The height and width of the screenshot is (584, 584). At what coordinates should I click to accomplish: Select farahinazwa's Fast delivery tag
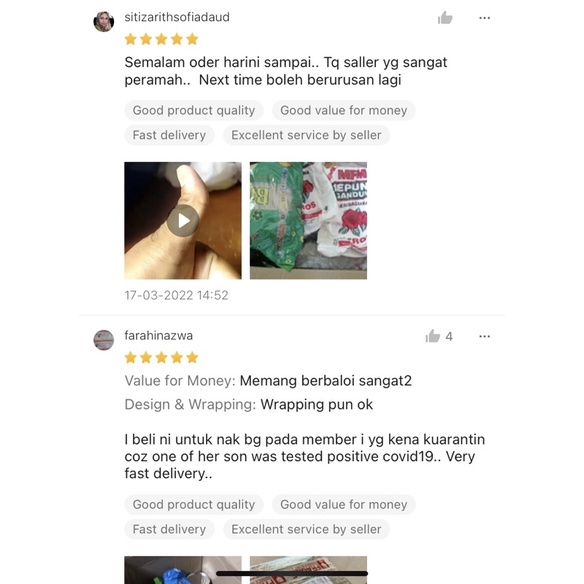point(169,529)
